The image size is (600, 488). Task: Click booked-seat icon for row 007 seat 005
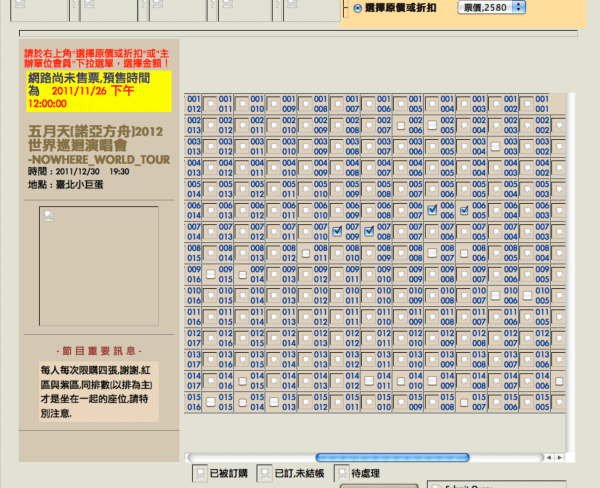point(463,232)
